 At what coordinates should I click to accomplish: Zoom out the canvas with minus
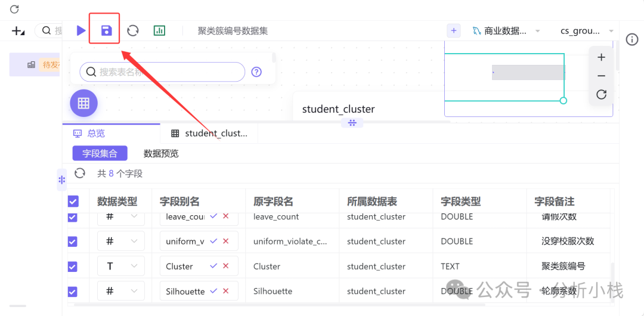click(x=601, y=76)
